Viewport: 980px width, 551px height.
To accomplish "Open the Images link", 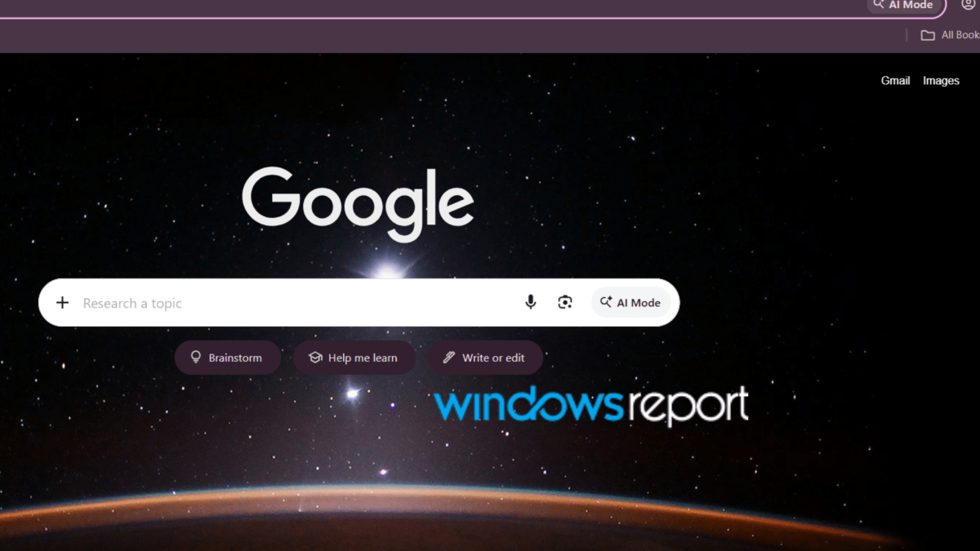I will click(x=941, y=81).
